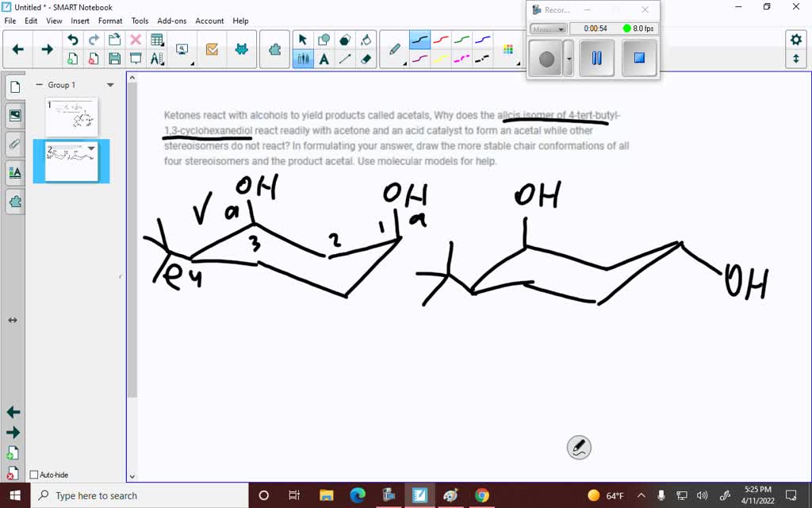Enable the Auto-hide option

35,475
